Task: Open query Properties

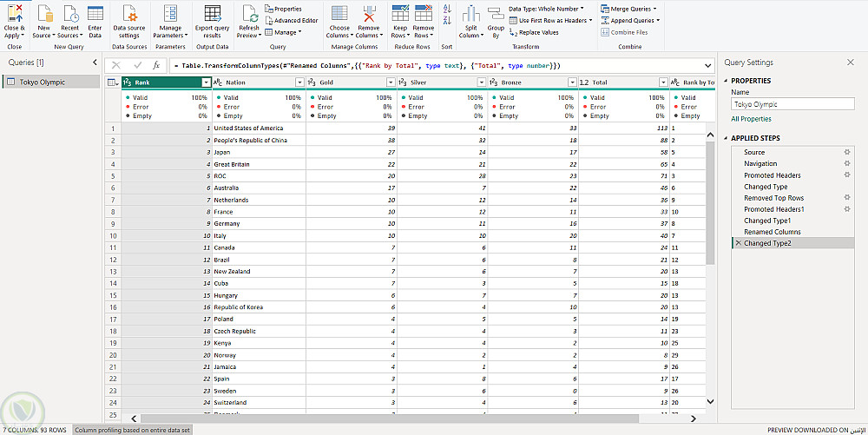Action: tap(283, 9)
